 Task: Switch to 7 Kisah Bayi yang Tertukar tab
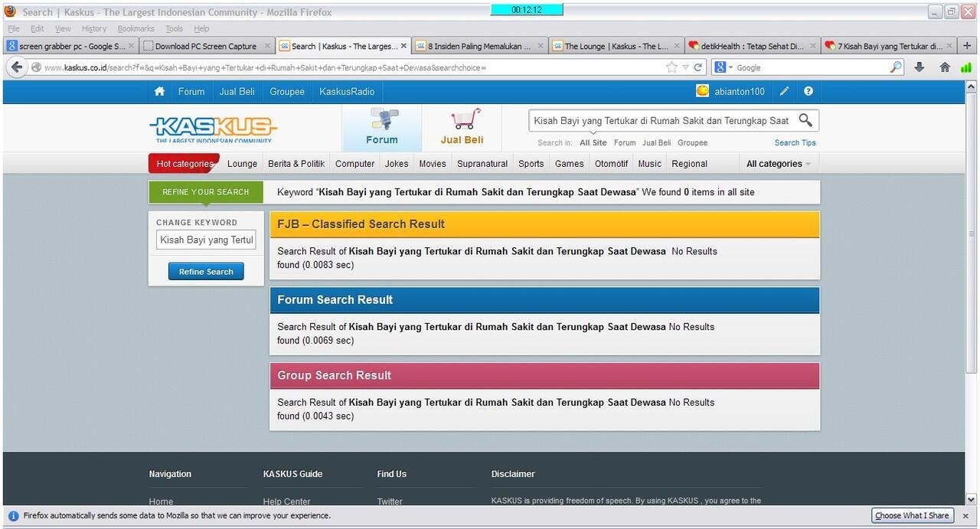point(888,46)
